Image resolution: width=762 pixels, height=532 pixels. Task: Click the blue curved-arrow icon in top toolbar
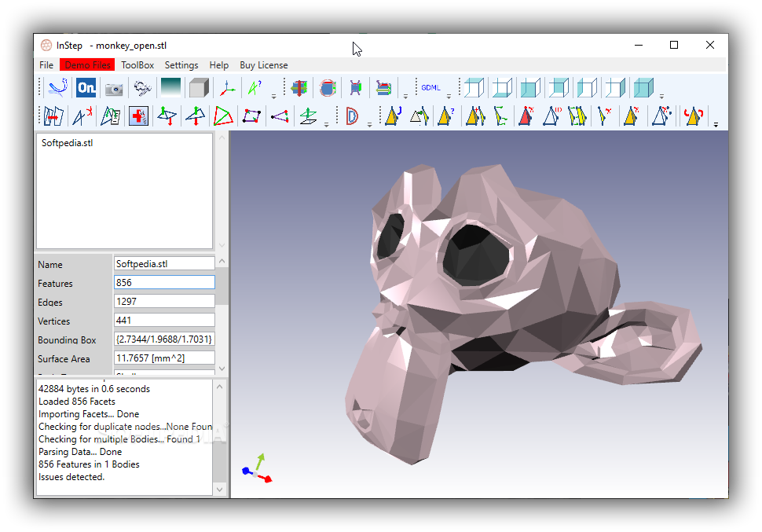pos(58,88)
